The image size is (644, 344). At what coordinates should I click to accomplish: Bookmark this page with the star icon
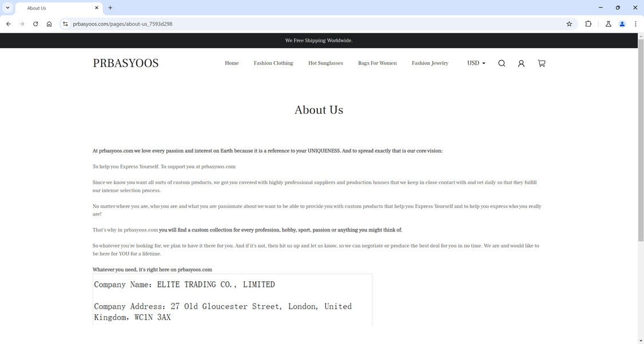(569, 24)
